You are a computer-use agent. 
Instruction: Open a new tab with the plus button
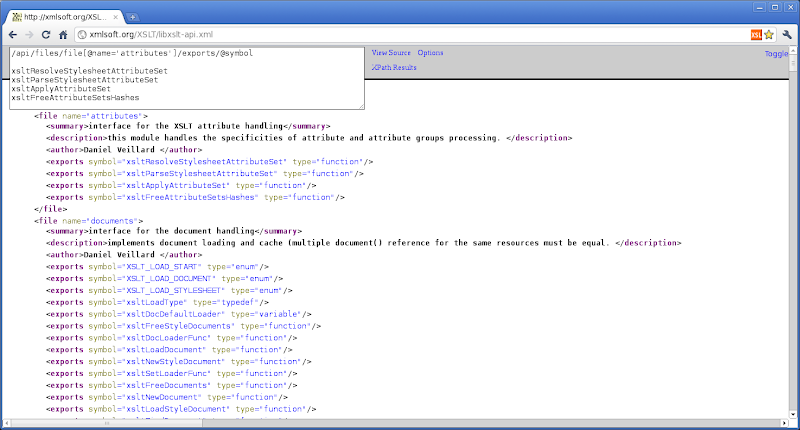(x=132, y=17)
